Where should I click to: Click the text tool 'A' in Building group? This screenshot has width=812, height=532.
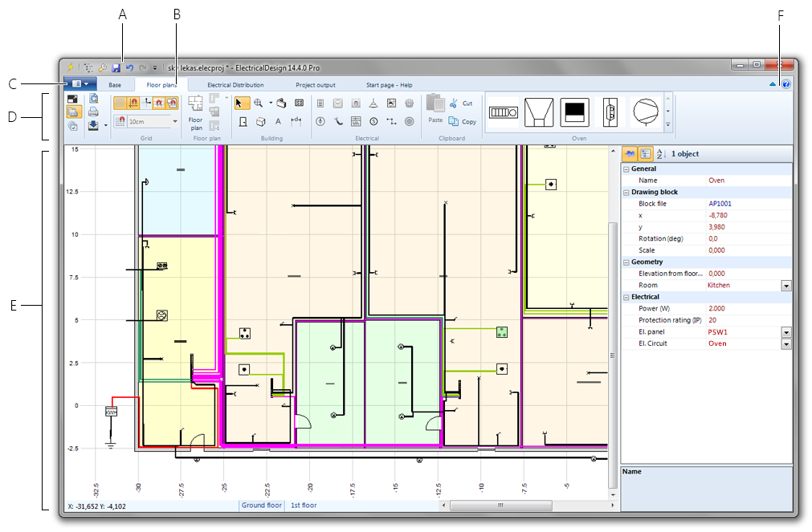pyautogui.click(x=278, y=120)
